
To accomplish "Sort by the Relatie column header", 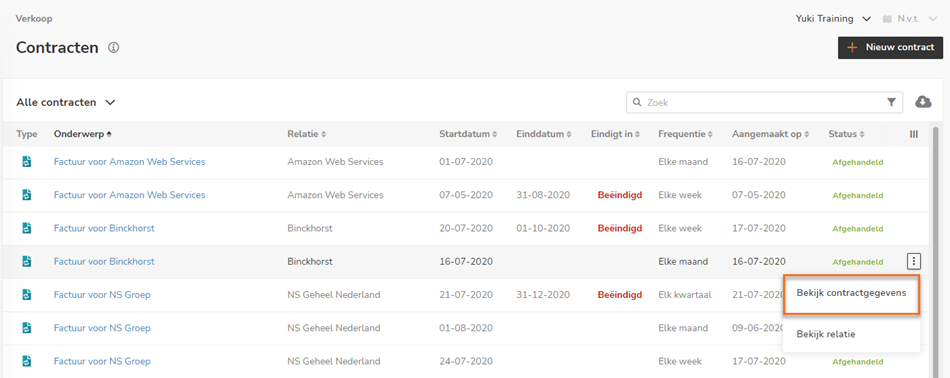I will click(307, 134).
